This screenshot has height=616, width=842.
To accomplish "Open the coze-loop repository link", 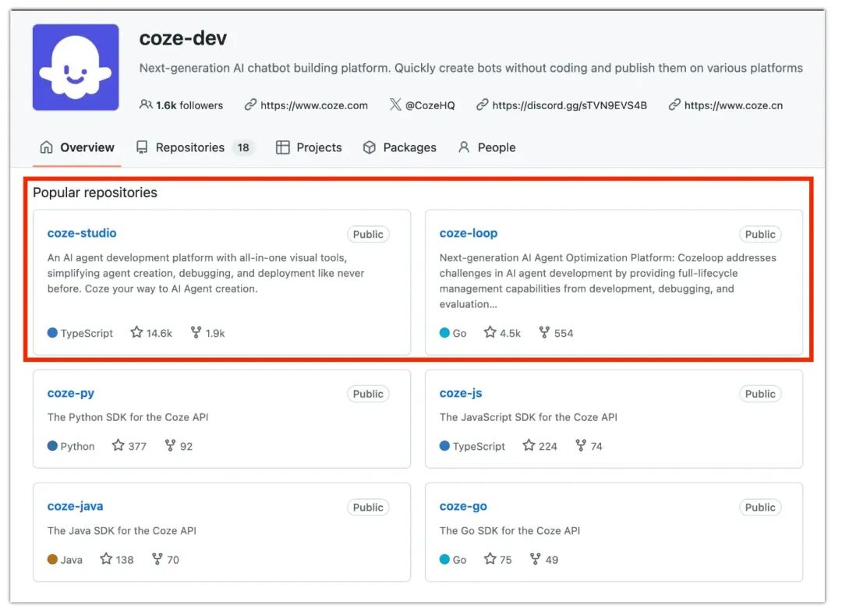I will pyautogui.click(x=468, y=233).
